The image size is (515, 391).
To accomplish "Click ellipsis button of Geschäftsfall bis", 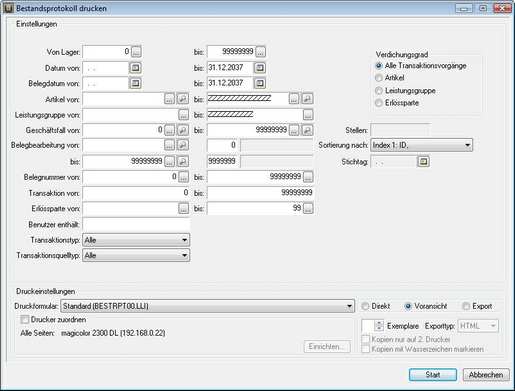I will (294, 130).
